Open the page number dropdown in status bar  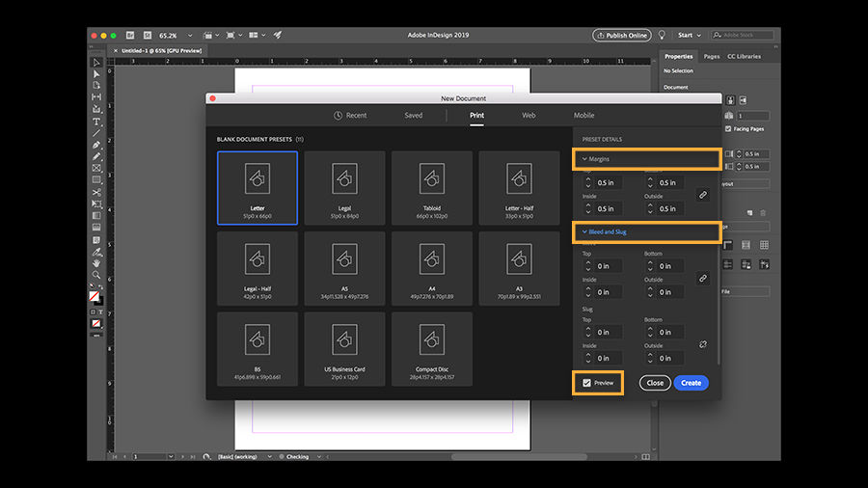point(171,457)
